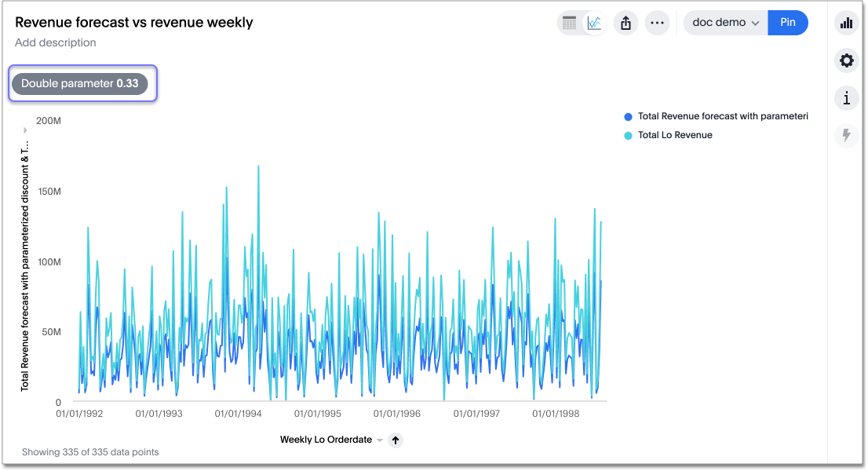868x471 pixels.
Task: Open the chart type sidebar icon
Action: [846, 23]
